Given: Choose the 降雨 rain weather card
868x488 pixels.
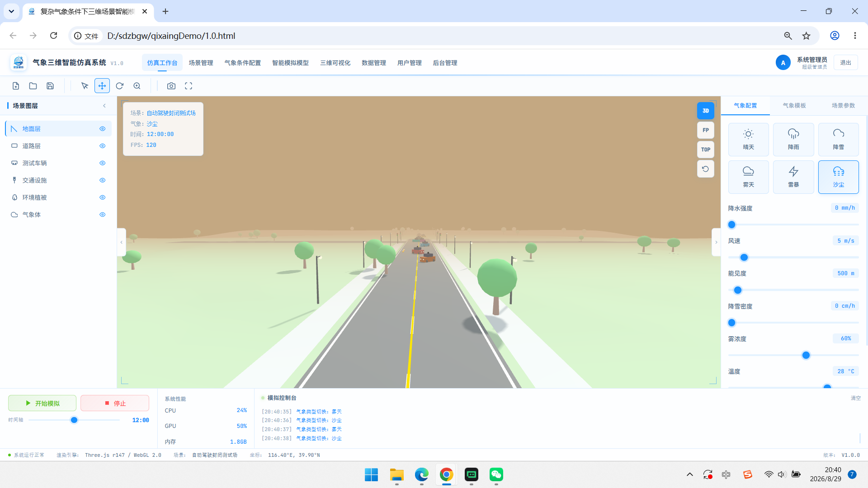Looking at the screenshot, I should (793, 140).
